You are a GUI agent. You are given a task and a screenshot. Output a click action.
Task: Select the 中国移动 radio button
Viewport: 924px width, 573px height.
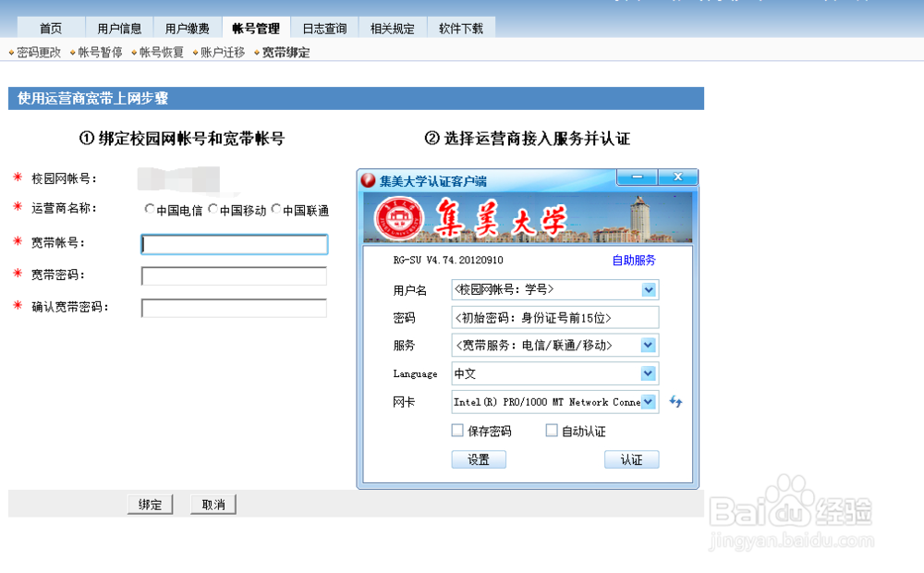pos(213,208)
